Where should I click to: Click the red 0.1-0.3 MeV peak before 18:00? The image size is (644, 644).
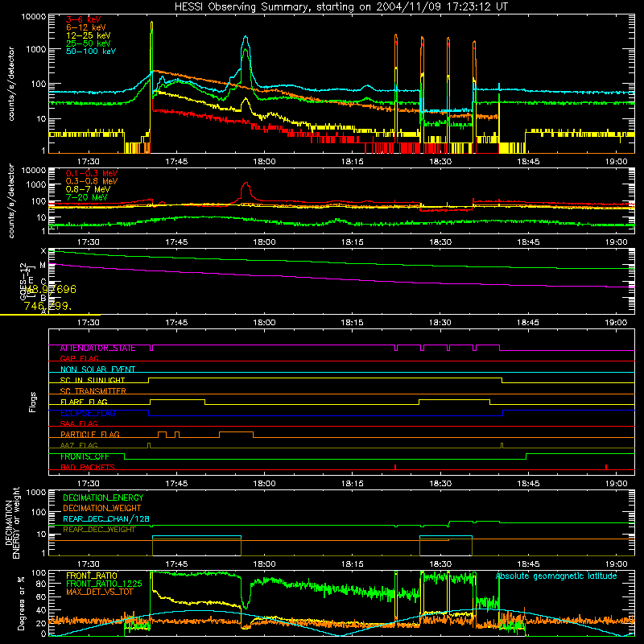246,184
